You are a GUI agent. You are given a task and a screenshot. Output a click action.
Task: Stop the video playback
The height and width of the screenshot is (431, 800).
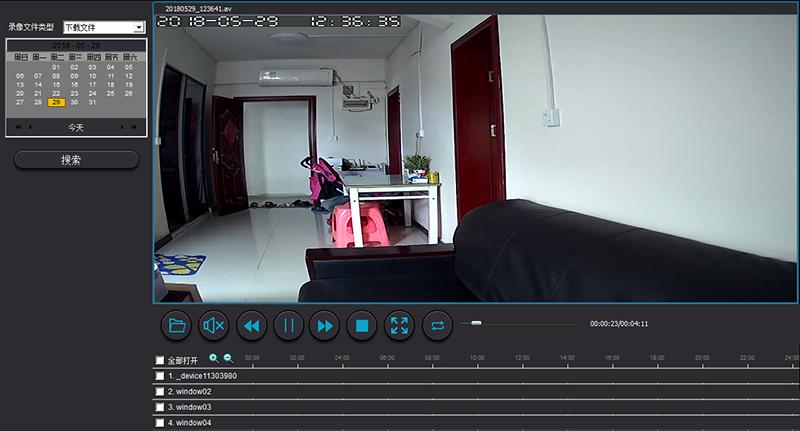[x=362, y=325]
